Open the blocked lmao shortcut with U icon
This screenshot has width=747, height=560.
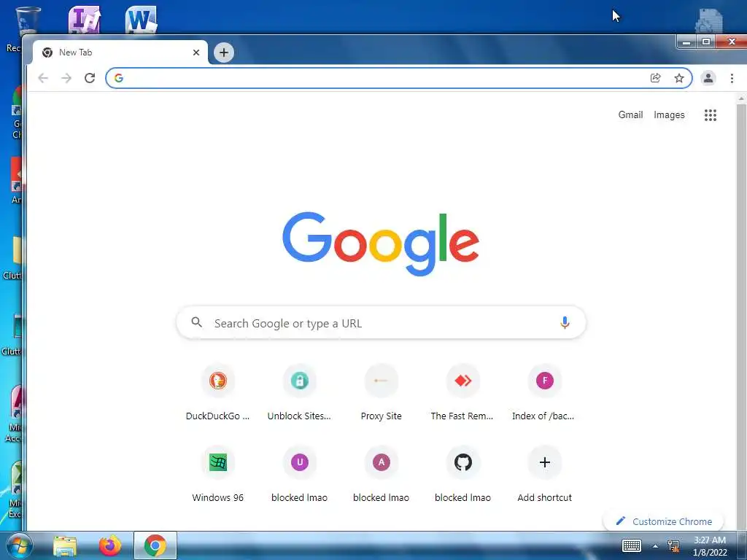(299, 474)
